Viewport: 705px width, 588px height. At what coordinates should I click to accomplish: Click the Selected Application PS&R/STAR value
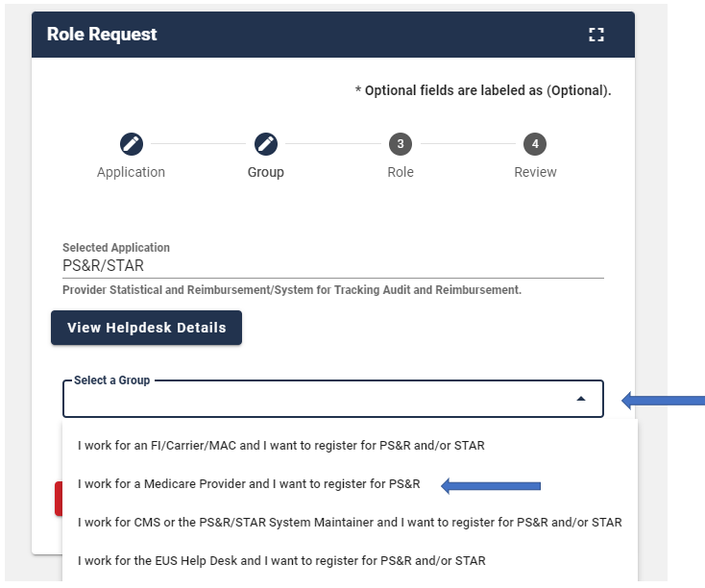(x=103, y=266)
